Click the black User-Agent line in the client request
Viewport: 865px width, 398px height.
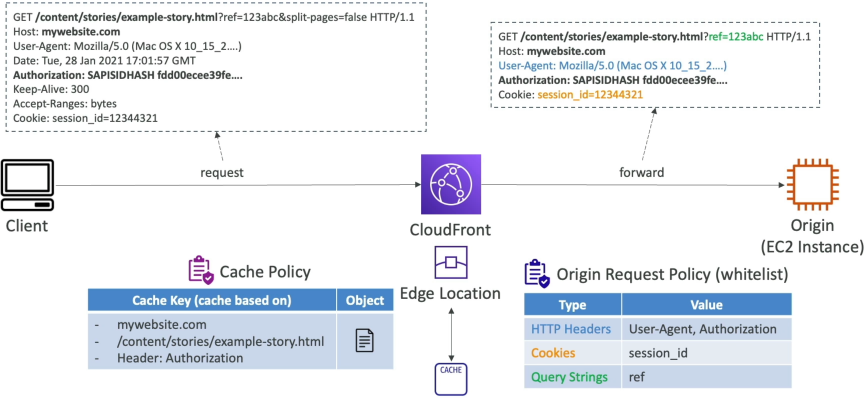tap(127, 46)
